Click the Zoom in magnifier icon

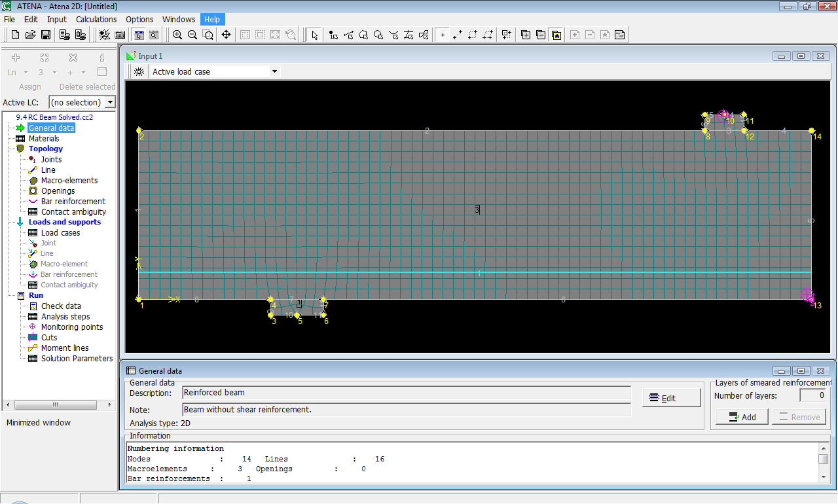tap(177, 35)
